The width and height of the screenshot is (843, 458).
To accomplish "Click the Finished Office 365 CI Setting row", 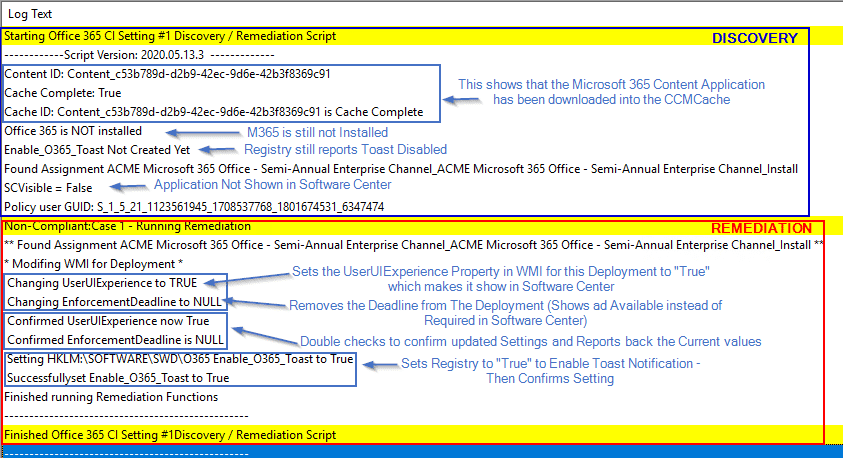I will 170,435.
